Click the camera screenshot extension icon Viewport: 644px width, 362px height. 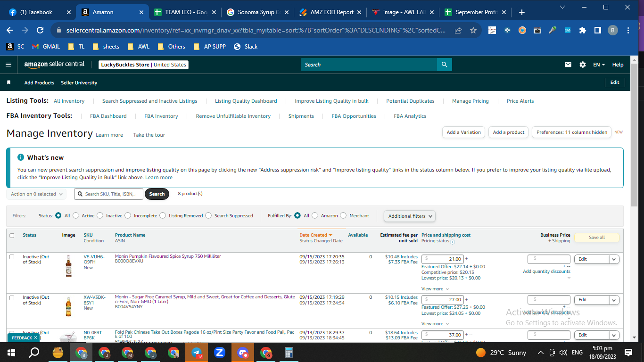[537, 30]
